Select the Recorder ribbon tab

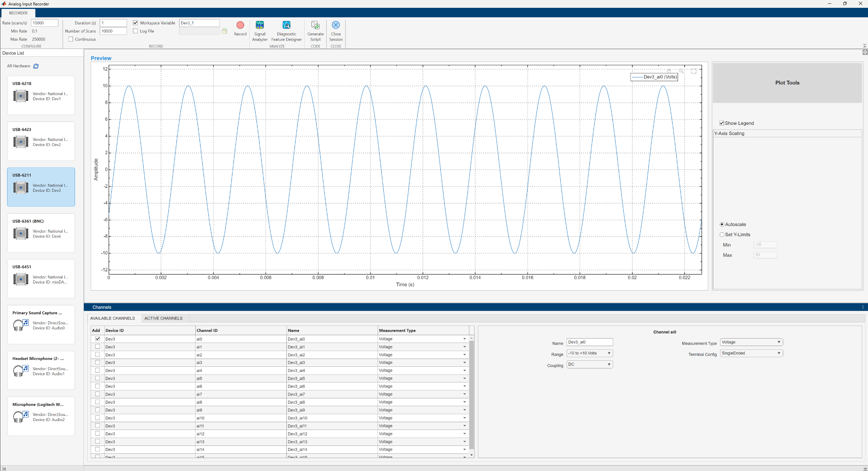[18, 13]
